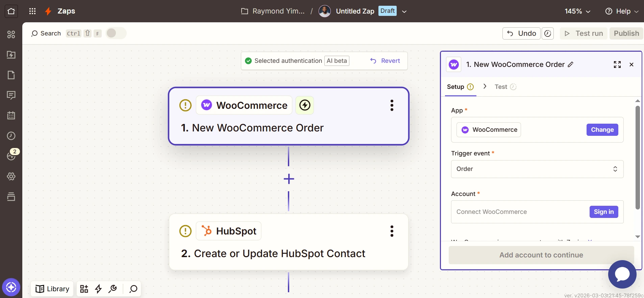Revert the selected authentication
This screenshot has height=298, width=644.
(385, 61)
